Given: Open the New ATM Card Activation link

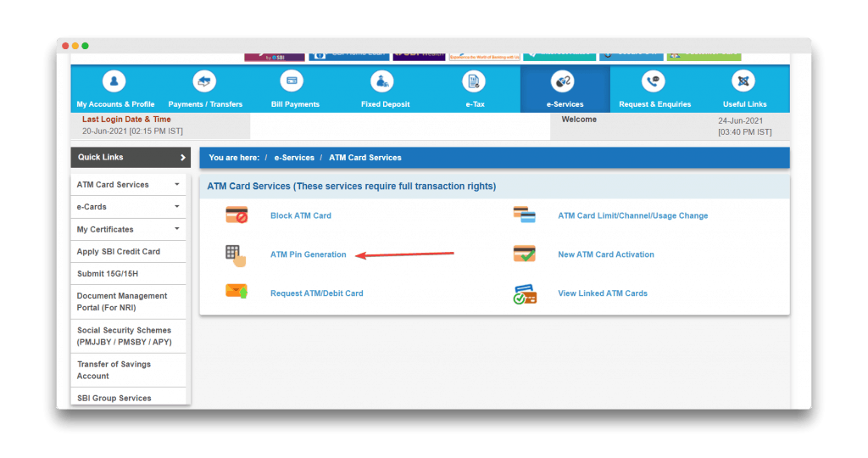Looking at the screenshot, I should 605,254.
